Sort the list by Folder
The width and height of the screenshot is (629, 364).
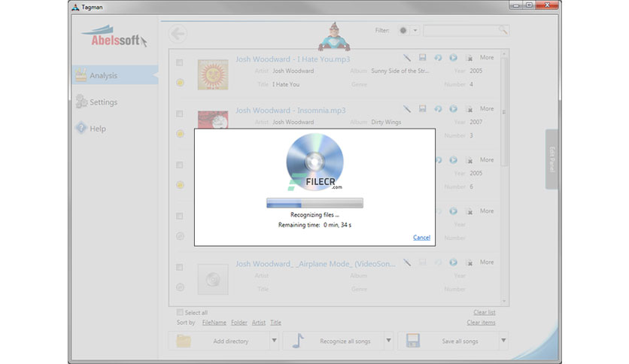tap(239, 323)
